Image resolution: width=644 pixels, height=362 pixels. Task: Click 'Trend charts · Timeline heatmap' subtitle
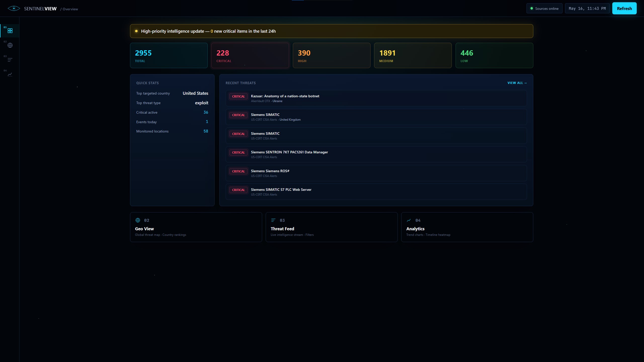pos(428,235)
